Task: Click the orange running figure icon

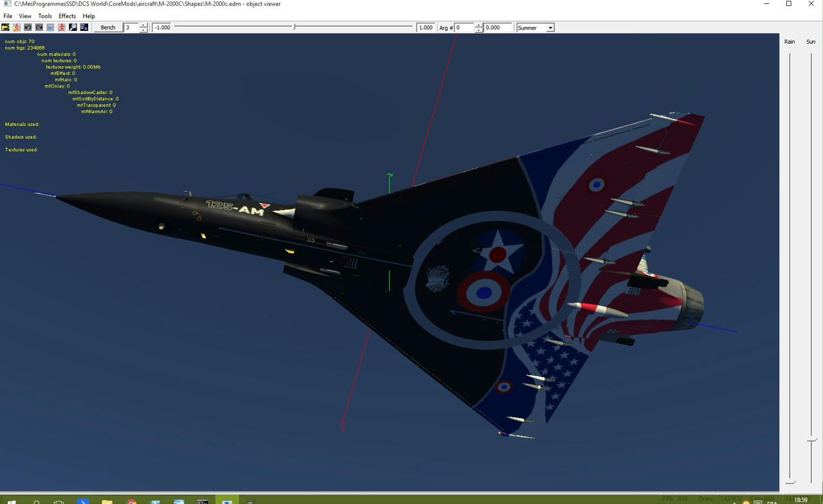Action: tap(17, 28)
